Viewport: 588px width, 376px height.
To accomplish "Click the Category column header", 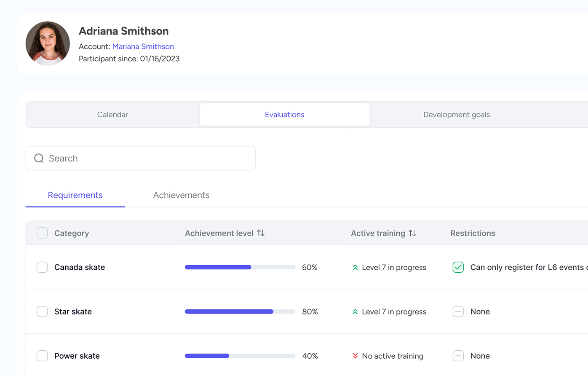I will tap(72, 233).
